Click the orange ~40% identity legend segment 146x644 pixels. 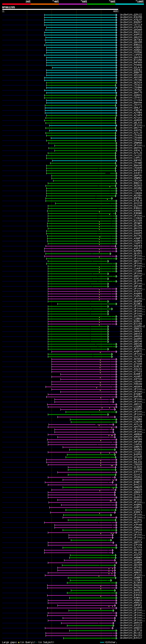(x=45, y=4)
